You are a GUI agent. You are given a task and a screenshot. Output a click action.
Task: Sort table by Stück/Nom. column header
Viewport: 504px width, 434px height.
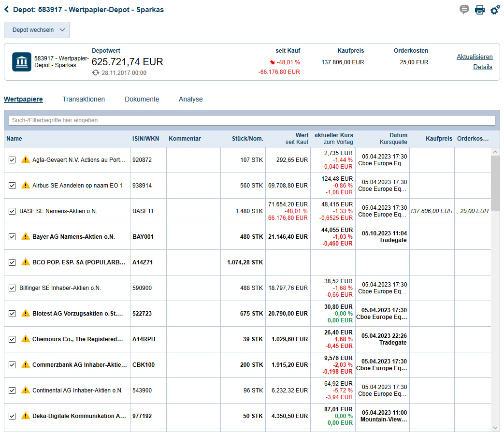point(247,139)
